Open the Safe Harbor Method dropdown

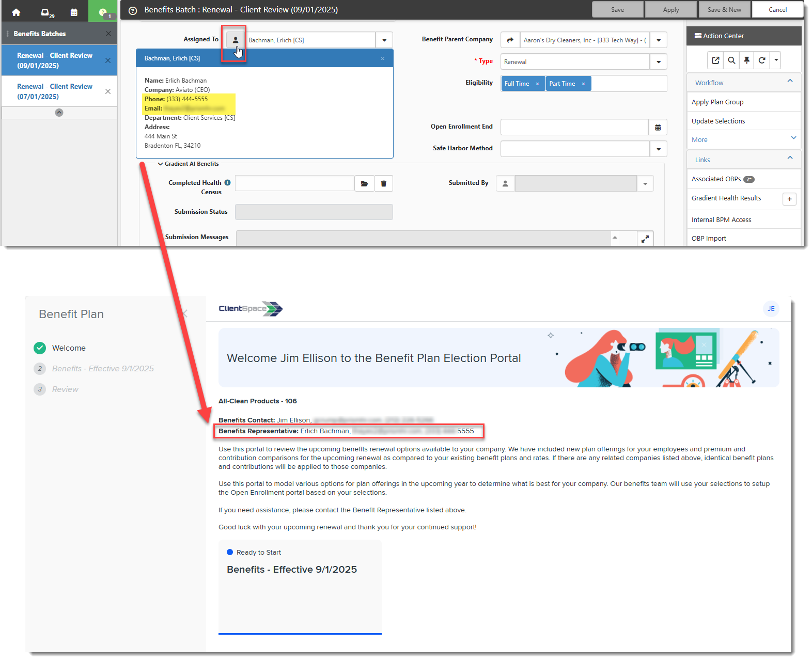[x=658, y=149]
